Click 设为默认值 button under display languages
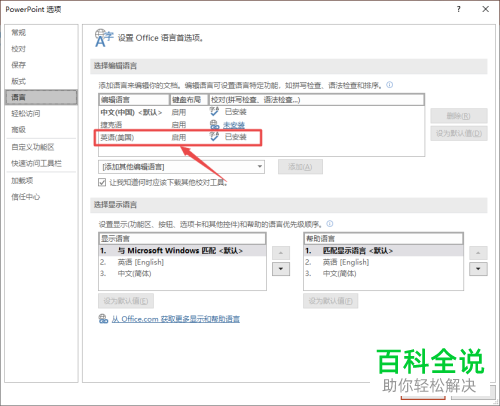The width and height of the screenshot is (500, 406). (126, 301)
